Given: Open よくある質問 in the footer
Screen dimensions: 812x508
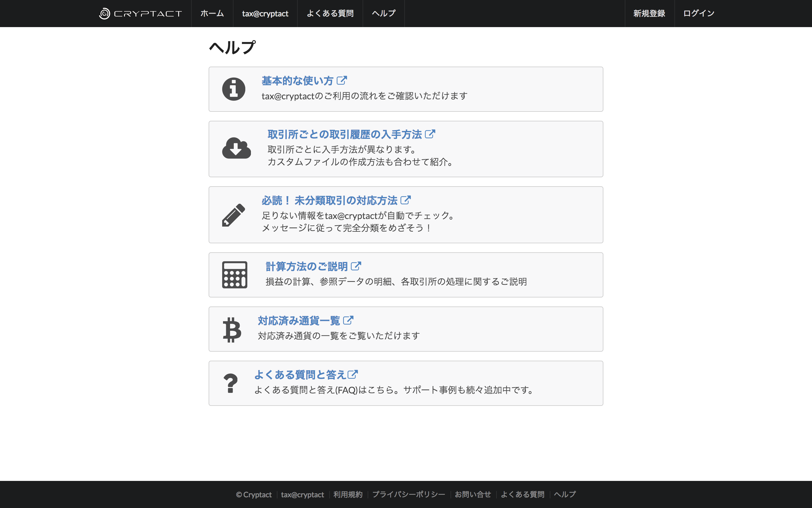Looking at the screenshot, I should click(522, 494).
